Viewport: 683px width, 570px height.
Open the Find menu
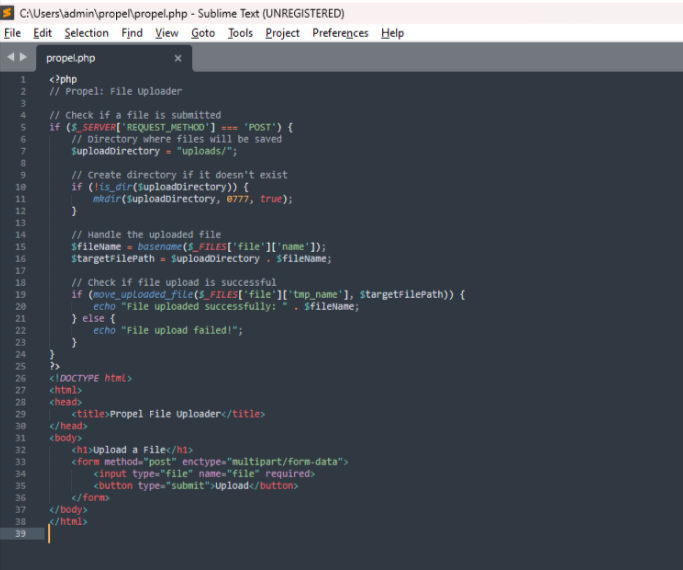tap(132, 33)
